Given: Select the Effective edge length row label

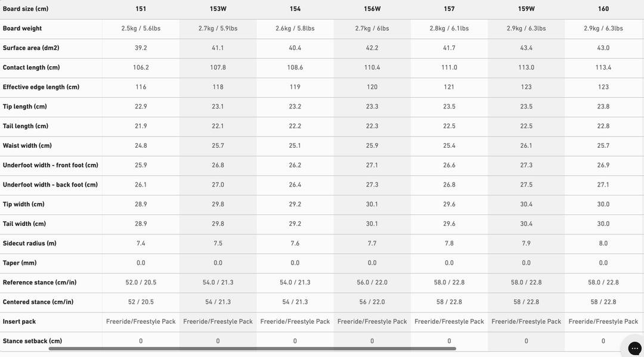Looking at the screenshot, I should (x=41, y=87).
